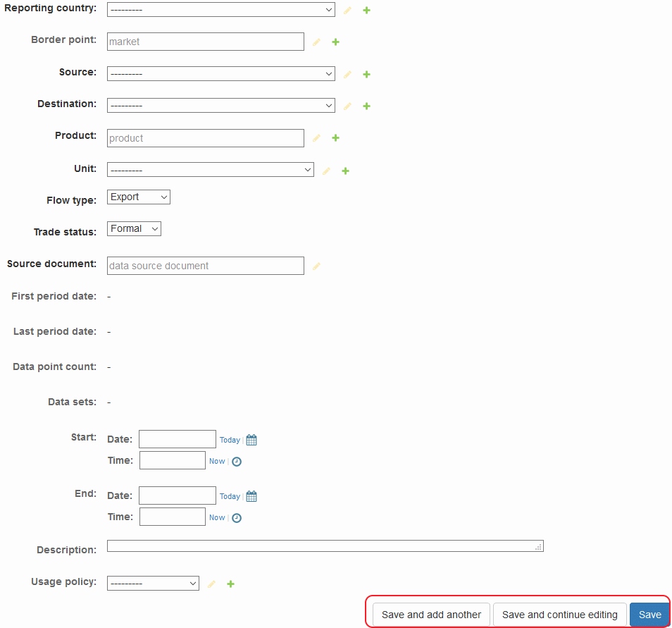Open the clock picker for End time

click(237, 518)
